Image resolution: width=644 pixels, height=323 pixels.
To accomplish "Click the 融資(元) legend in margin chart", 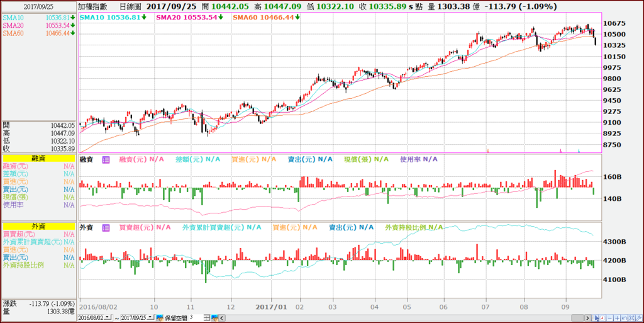I will [x=142, y=159].
